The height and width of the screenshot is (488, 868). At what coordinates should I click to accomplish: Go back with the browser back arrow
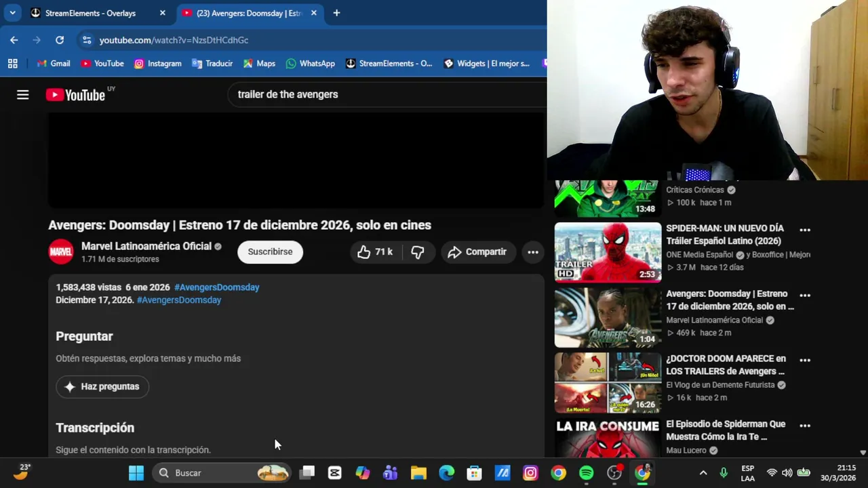pos(14,40)
